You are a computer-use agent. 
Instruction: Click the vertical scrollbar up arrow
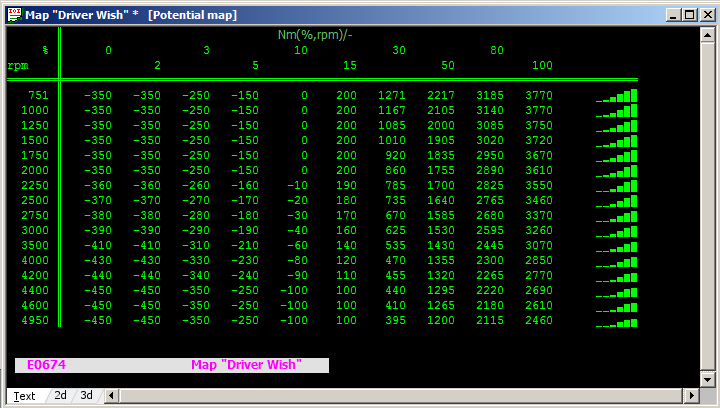click(x=707, y=35)
